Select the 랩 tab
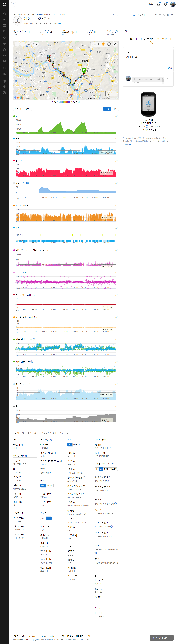 [x=23, y=433]
